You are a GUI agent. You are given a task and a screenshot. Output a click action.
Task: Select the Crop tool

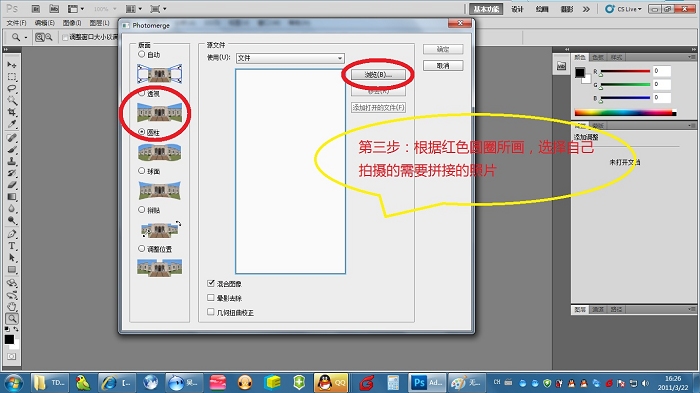(x=12, y=112)
